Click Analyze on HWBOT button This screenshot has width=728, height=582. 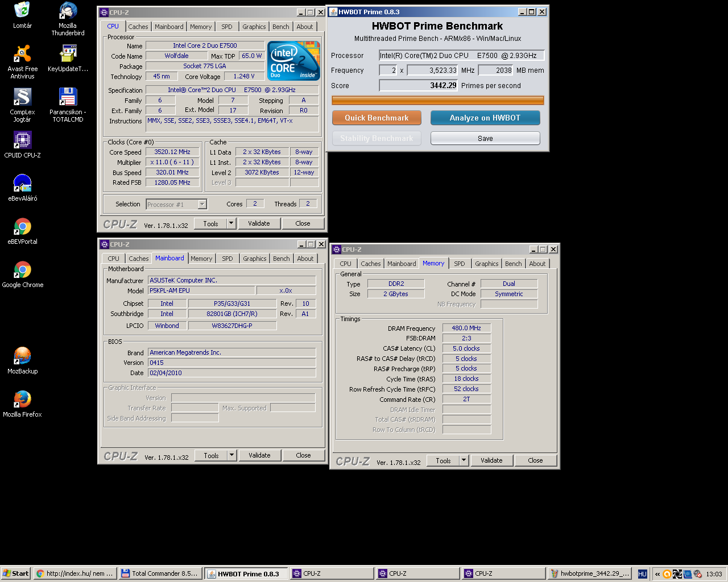[485, 118]
